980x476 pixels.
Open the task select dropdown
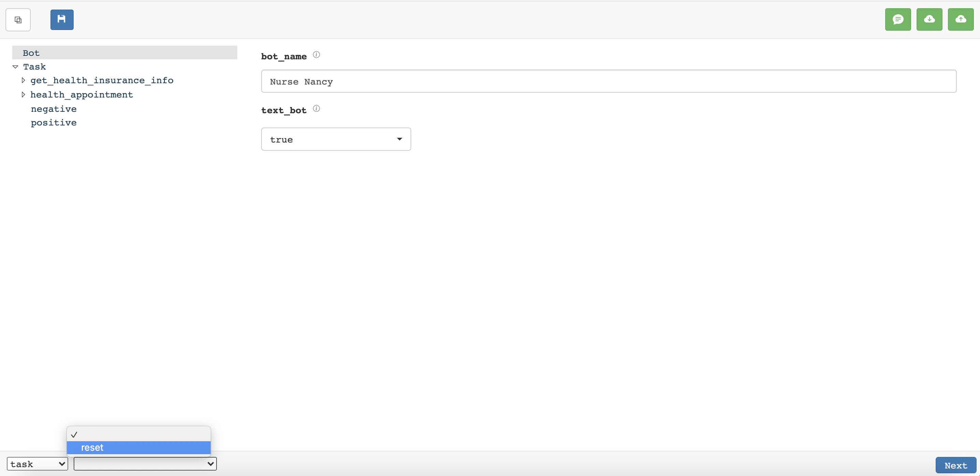37,464
